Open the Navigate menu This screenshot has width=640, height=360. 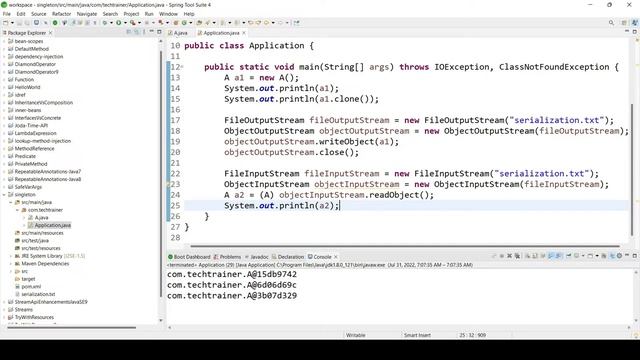(87, 14)
